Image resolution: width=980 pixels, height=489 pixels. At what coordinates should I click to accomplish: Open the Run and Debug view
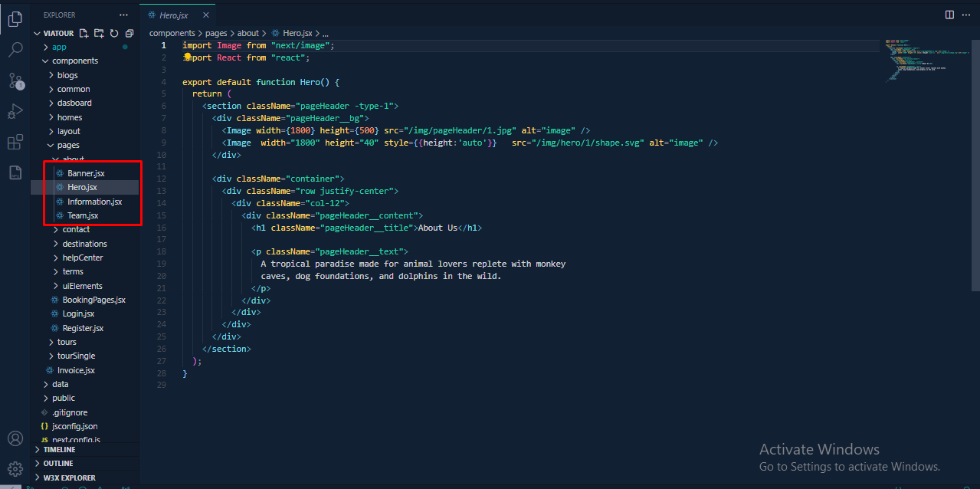(15, 112)
